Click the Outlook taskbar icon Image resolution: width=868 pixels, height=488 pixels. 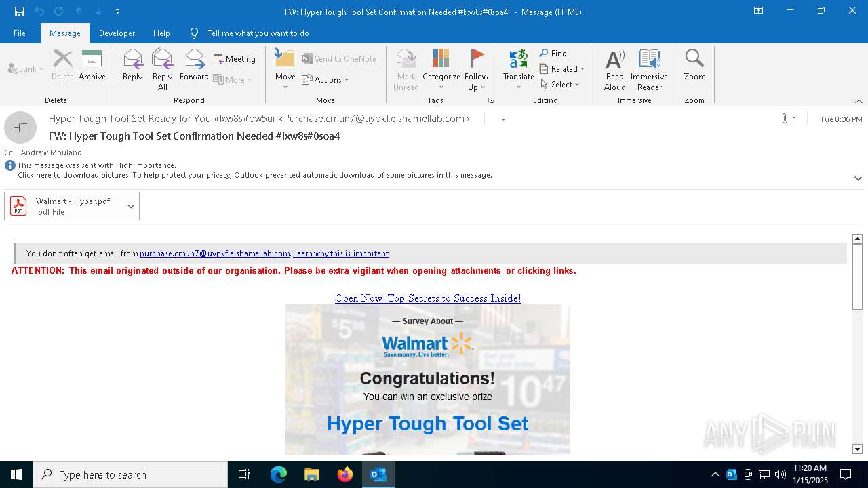(378, 474)
